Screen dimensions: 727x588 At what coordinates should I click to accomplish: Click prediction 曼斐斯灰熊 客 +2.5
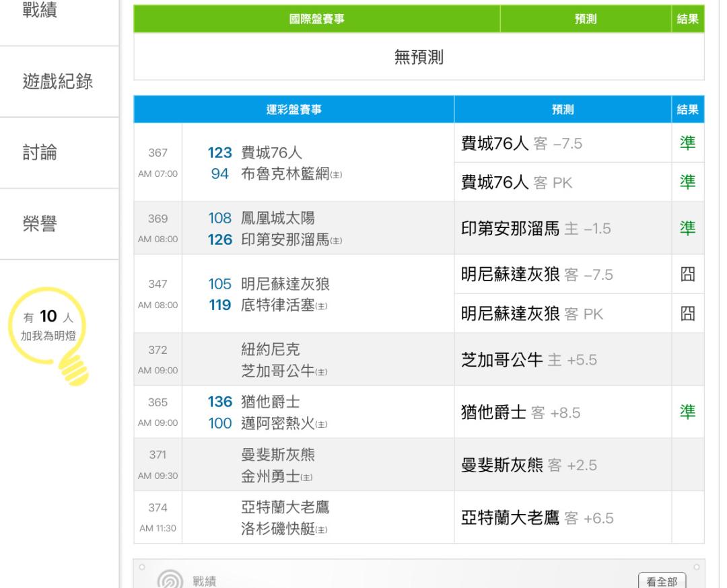529,465
